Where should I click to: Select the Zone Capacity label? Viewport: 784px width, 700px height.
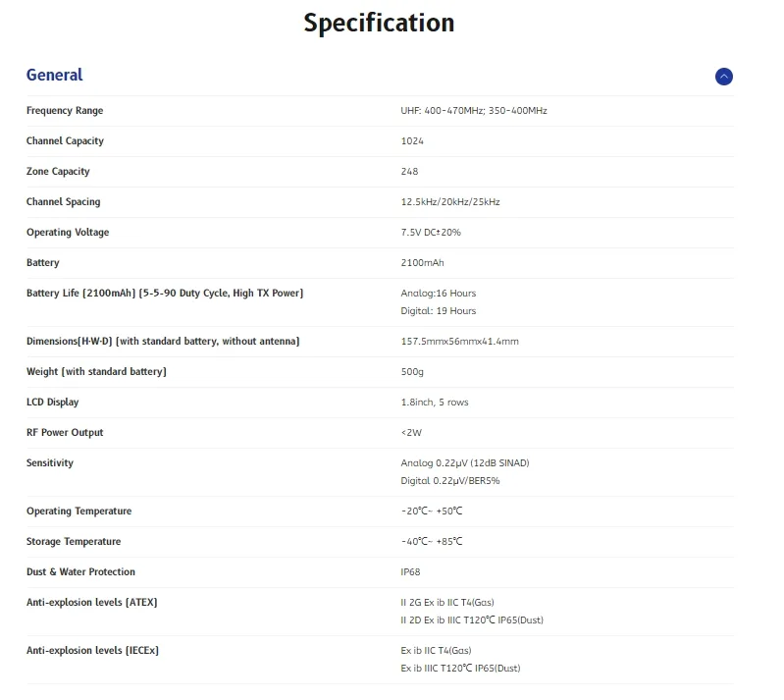pyautogui.click(x=58, y=172)
